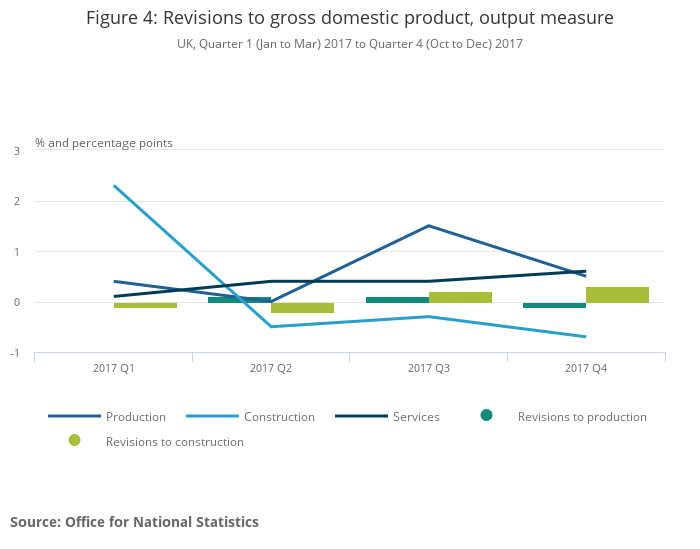The width and height of the screenshot is (700, 549).
Task: Click the 2017 Q1 x-axis label
Action: [x=113, y=369]
